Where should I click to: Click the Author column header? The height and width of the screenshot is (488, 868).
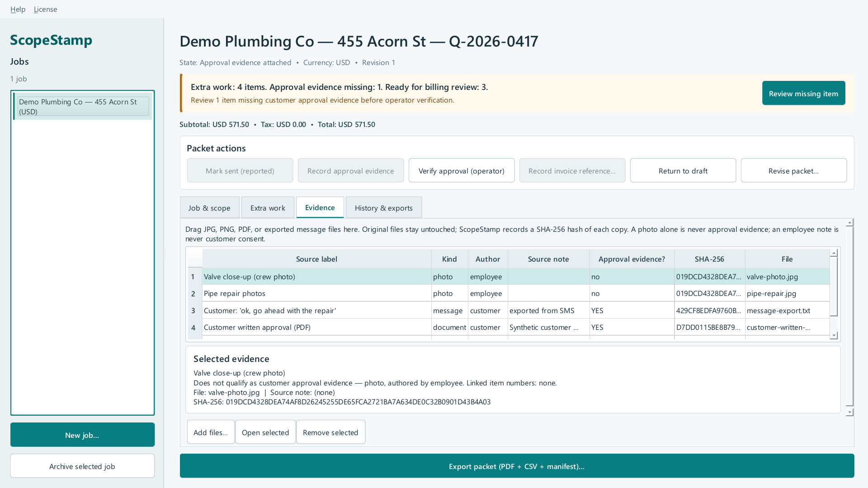tap(488, 259)
